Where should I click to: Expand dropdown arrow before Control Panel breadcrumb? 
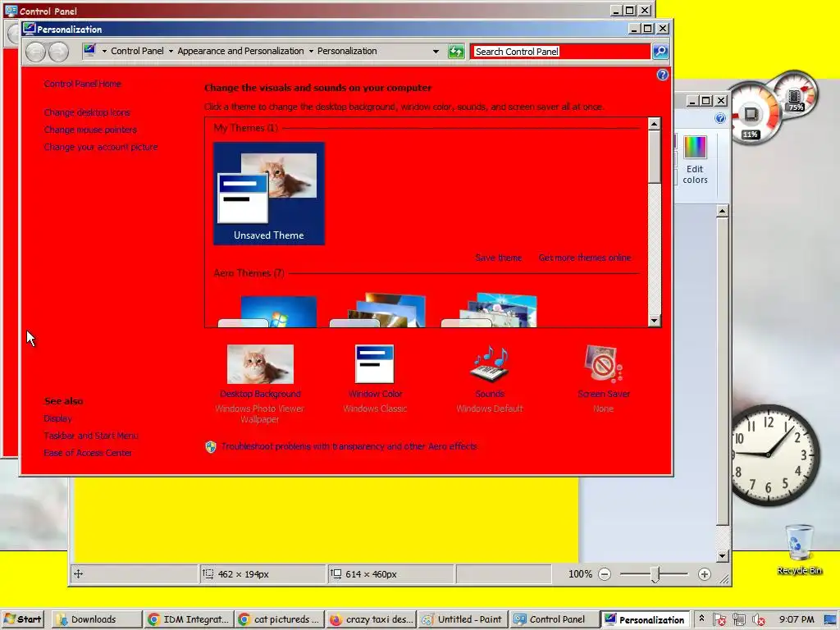(104, 51)
